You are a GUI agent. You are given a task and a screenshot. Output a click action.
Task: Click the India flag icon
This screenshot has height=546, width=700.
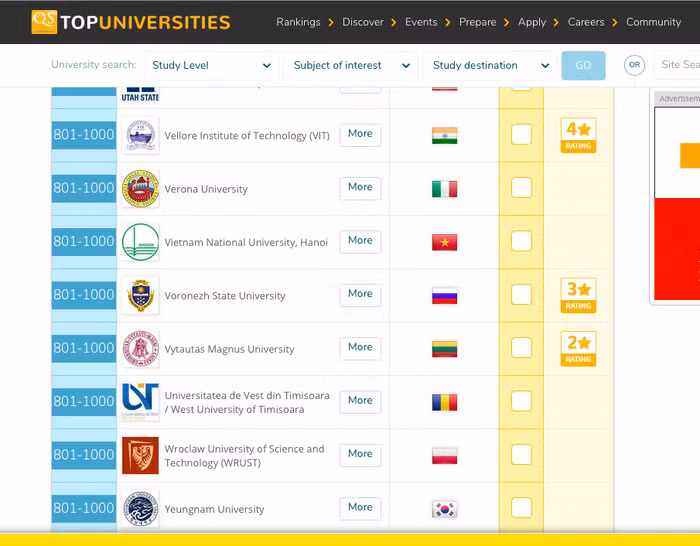tap(444, 135)
